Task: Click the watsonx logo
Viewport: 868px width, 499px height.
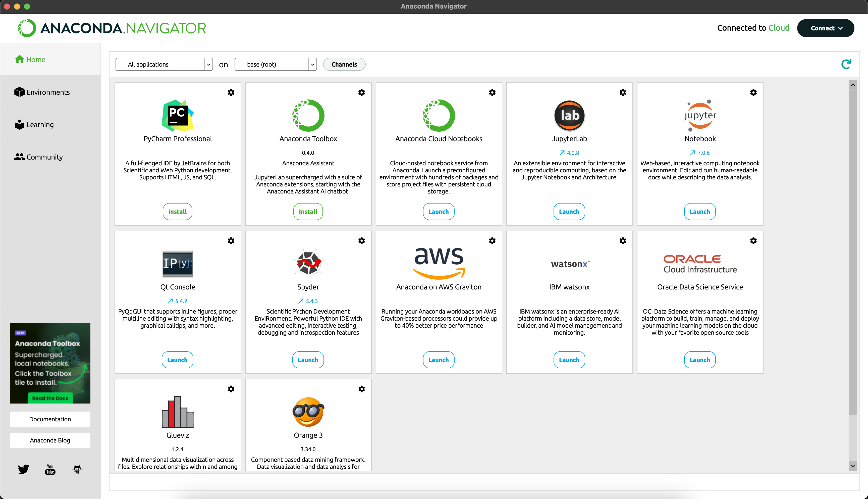Action: [x=570, y=264]
